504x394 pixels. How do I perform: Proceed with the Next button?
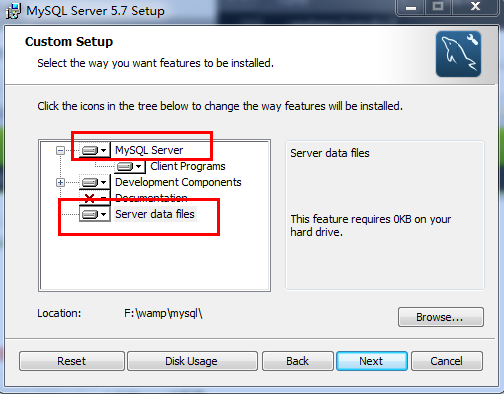372,361
